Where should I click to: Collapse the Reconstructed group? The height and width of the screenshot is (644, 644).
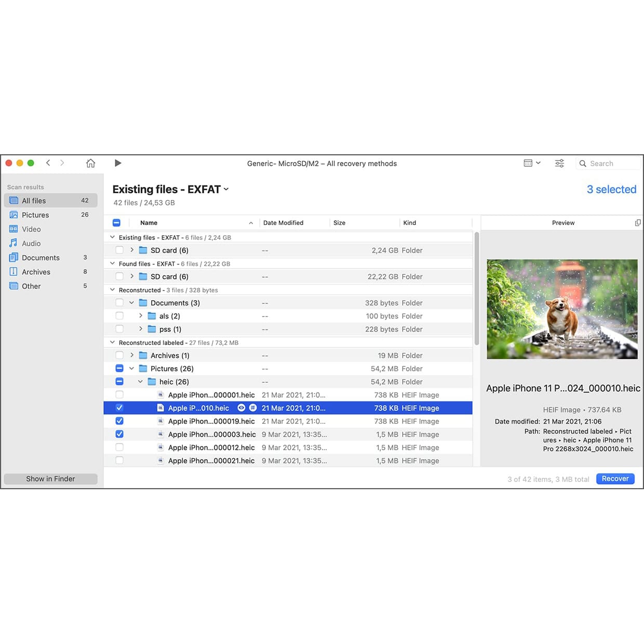point(112,290)
